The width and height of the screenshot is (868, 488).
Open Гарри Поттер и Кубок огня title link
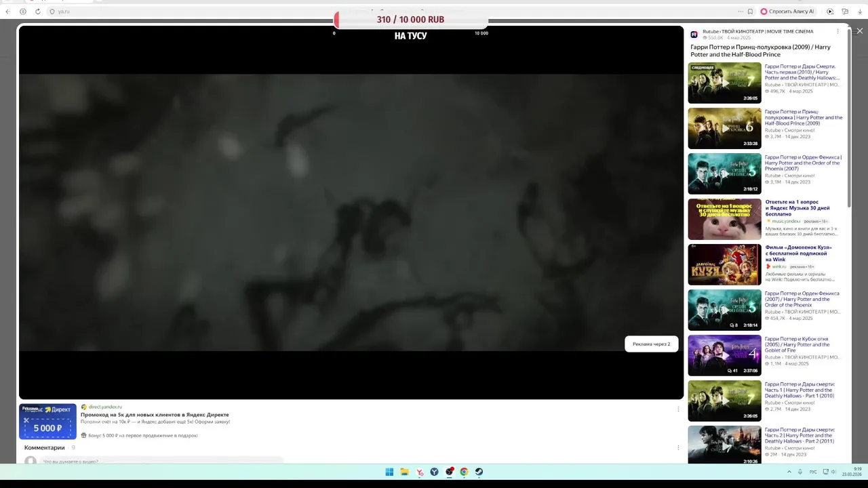pyautogui.click(x=797, y=344)
